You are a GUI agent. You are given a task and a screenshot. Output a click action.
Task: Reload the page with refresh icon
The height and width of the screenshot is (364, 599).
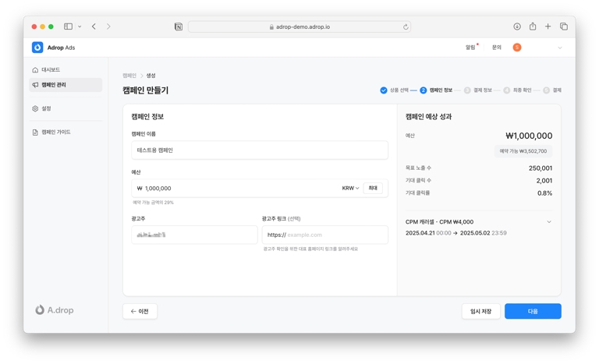coord(406,27)
